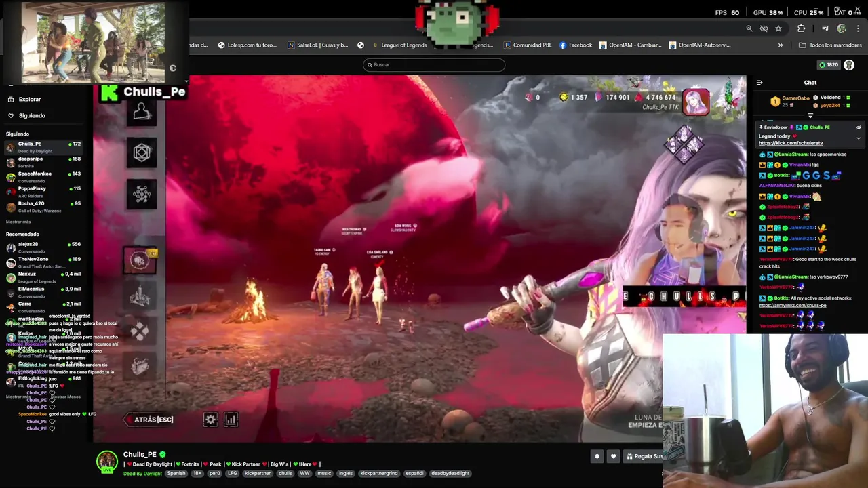This screenshot has width=868, height=488.
Task: Click the streamer's Chulls_PE avatar below video
Action: 106,462
